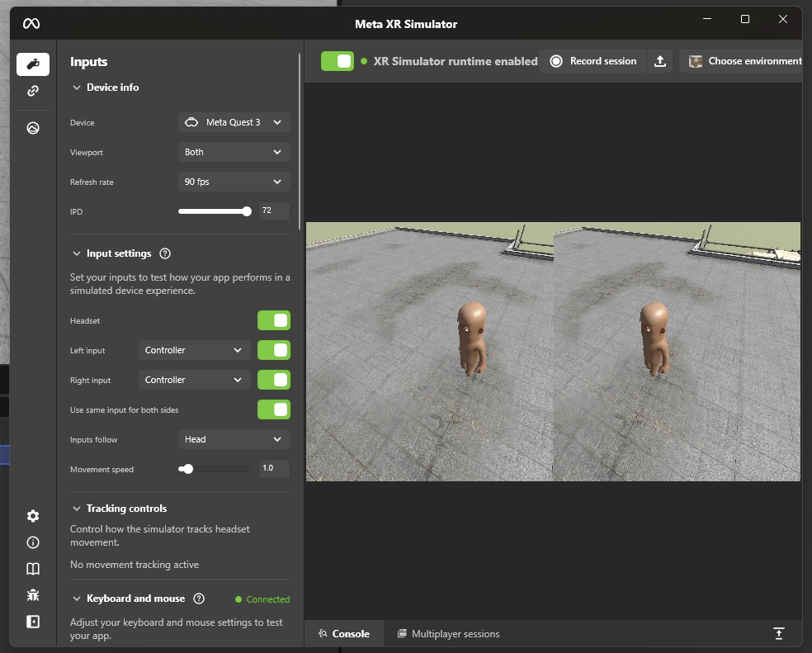Open the Device dropdown showing Meta Quest 3
The width and height of the screenshot is (812, 653).
[x=234, y=122]
